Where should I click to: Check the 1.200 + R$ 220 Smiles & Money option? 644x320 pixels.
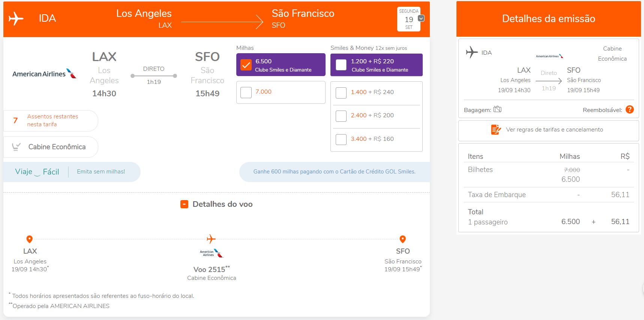[341, 65]
